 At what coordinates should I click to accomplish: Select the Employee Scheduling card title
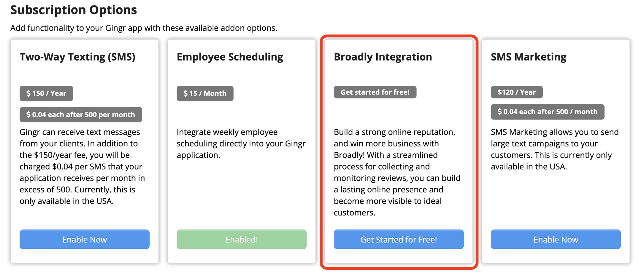coord(230,57)
